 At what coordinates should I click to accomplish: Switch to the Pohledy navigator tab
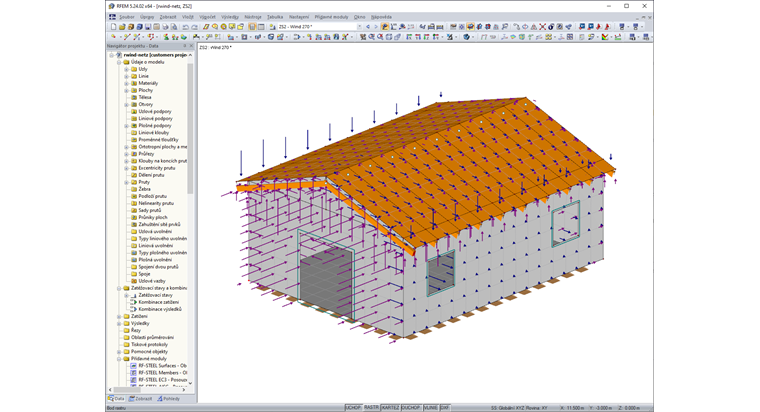(168, 399)
